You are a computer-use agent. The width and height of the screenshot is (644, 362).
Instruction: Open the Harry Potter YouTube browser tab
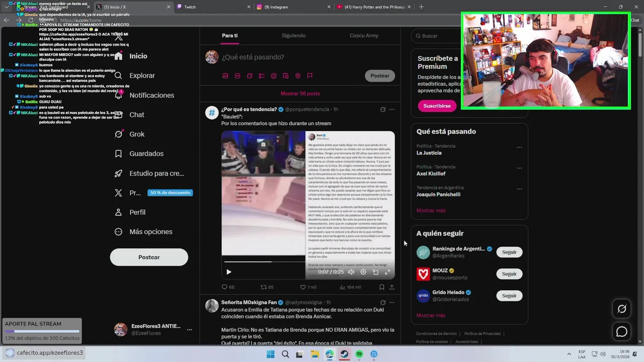click(x=372, y=7)
